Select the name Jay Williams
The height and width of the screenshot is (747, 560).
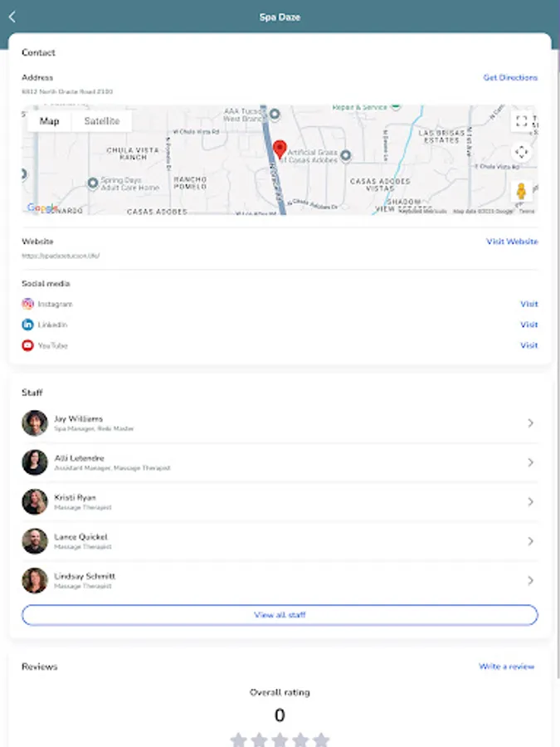pyautogui.click(x=79, y=419)
